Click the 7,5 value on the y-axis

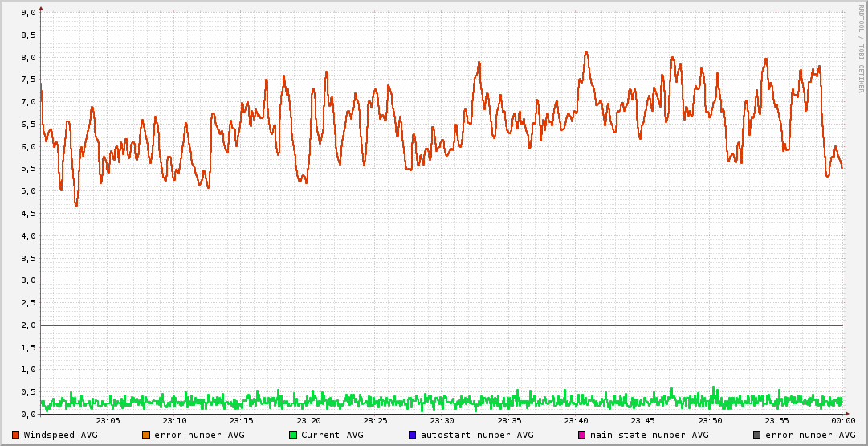[28, 80]
